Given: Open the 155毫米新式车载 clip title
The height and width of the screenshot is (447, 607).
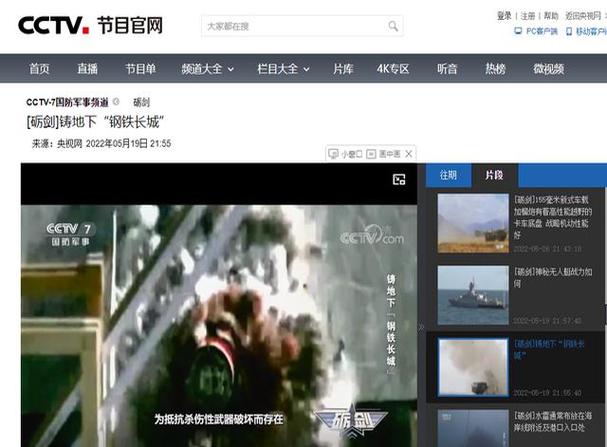Looking at the screenshot, I should click(553, 218).
